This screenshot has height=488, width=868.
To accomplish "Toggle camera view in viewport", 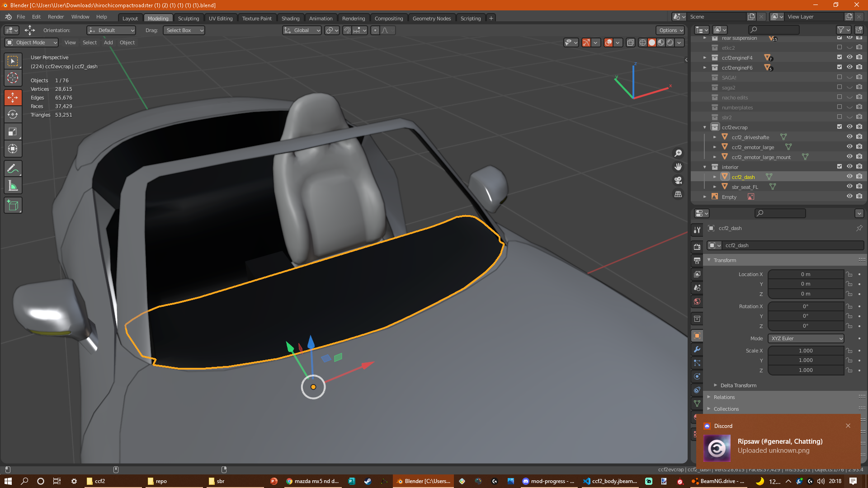I will [678, 180].
